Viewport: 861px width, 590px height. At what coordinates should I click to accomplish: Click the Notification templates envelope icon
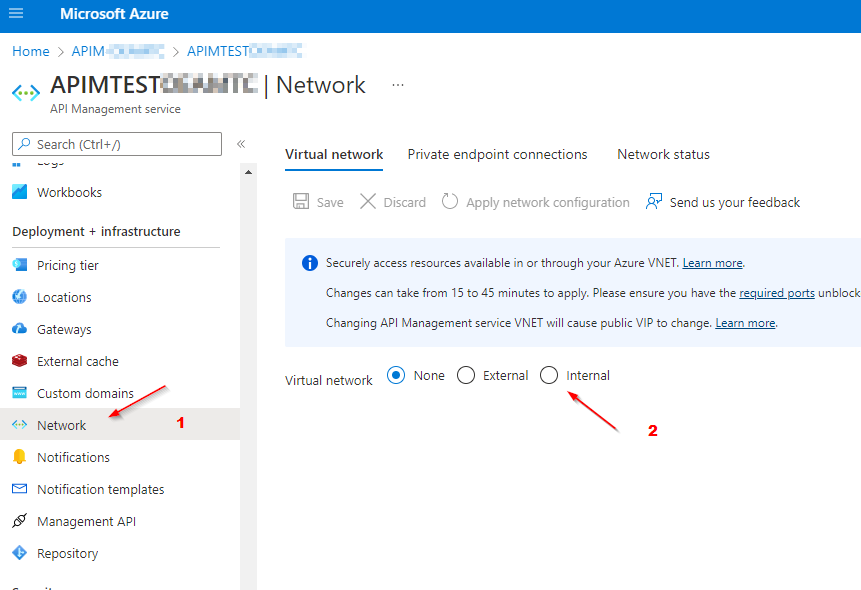(19, 488)
